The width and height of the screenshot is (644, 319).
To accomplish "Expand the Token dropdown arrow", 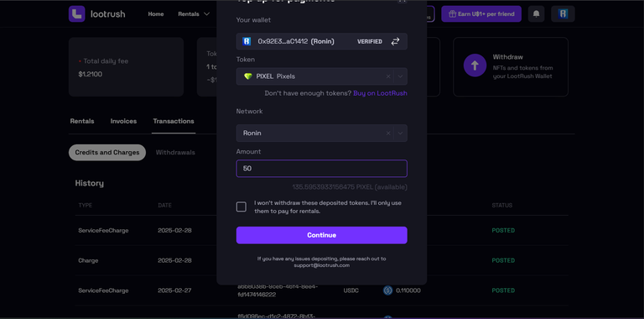I will pyautogui.click(x=401, y=76).
